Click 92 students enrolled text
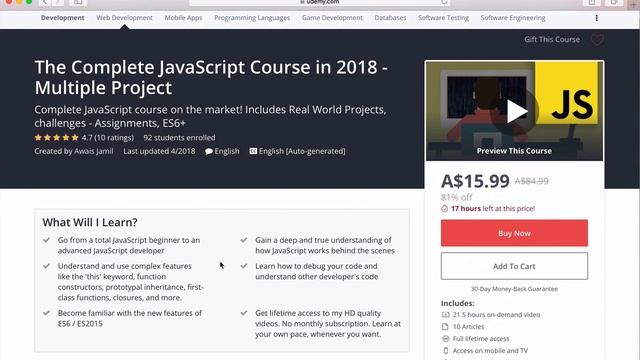This screenshot has height=360, width=640. [179, 138]
